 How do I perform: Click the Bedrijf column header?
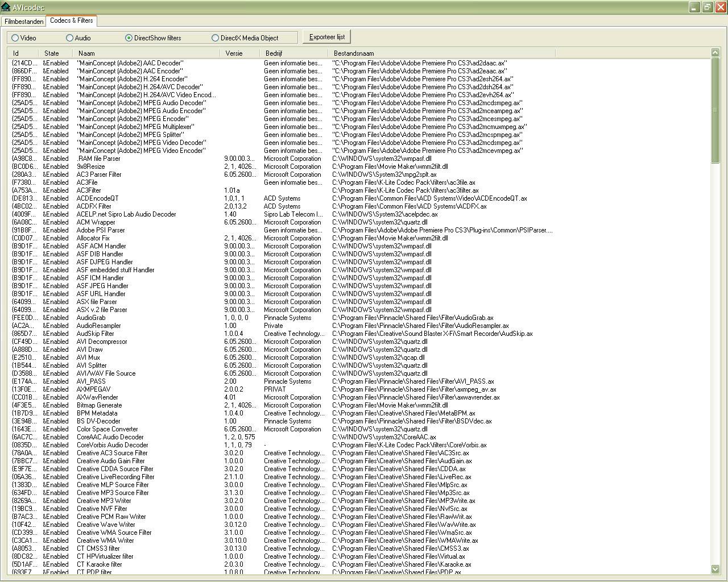coord(295,53)
